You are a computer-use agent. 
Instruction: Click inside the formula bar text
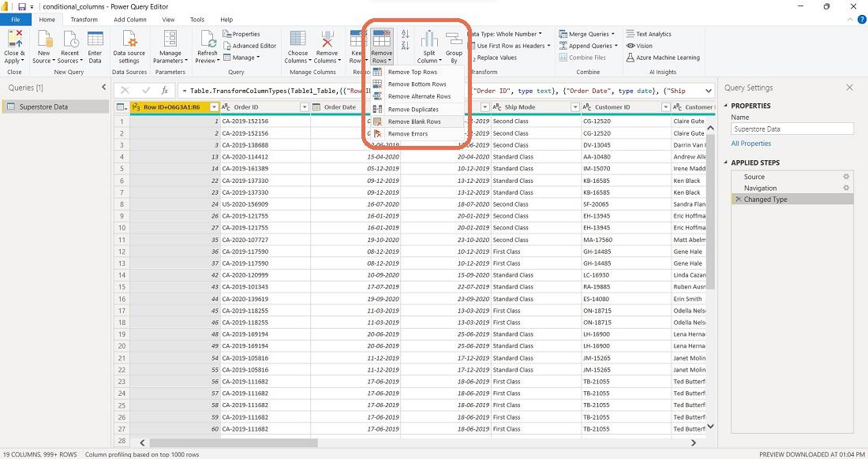(x=440, y=91)
